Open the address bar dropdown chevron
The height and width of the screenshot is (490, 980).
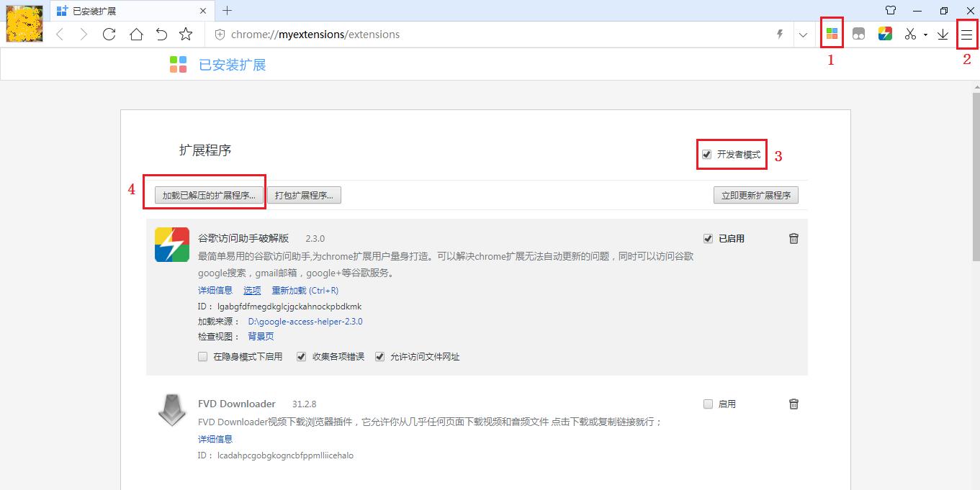[802, 33]
